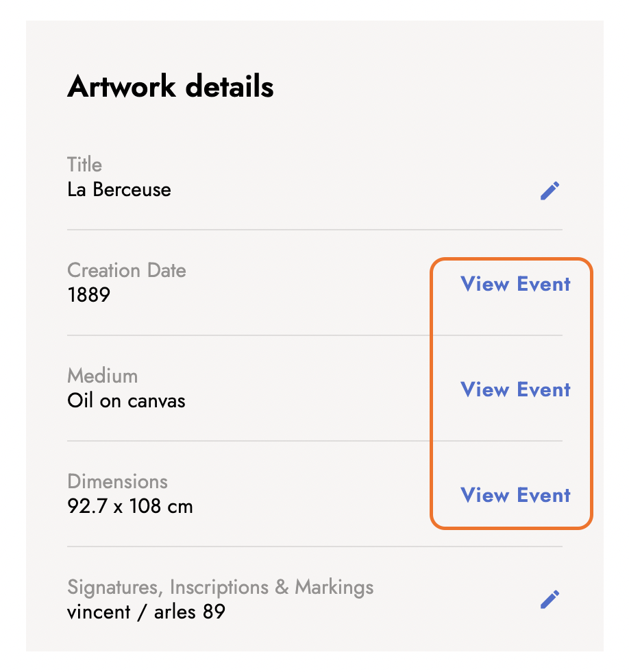This screenshot has height=672, width=629.
Task: Click the pencil icon next to Title
Action: [550, 191]
